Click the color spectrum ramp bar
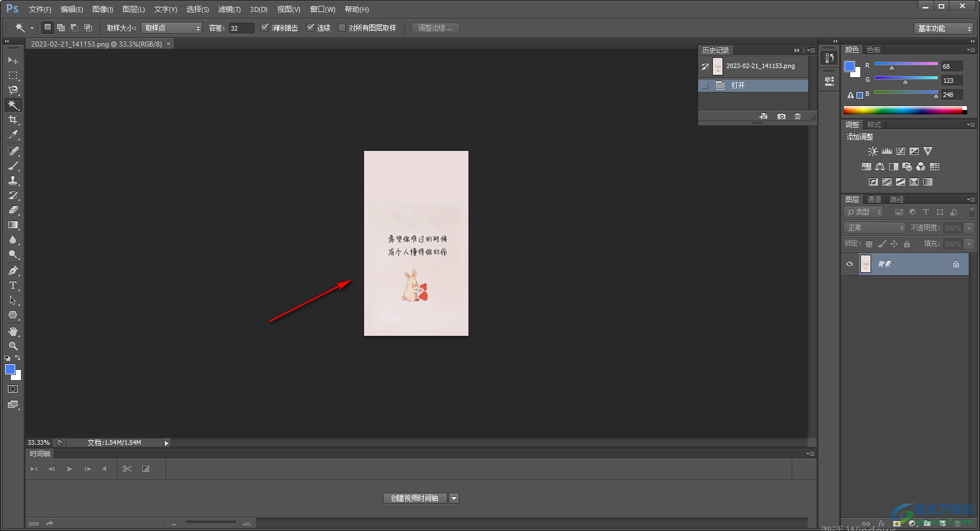The height and width of the screenshot is (531, 980). (905, 110)
